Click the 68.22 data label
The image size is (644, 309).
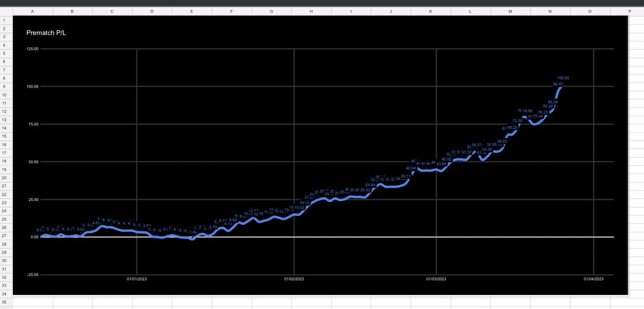(x=513, y=127)
